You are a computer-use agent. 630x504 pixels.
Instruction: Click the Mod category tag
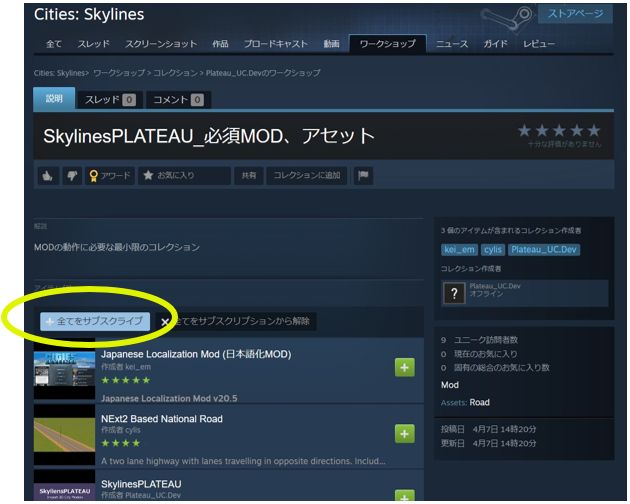pyautogui.click(x=450, y=385)
